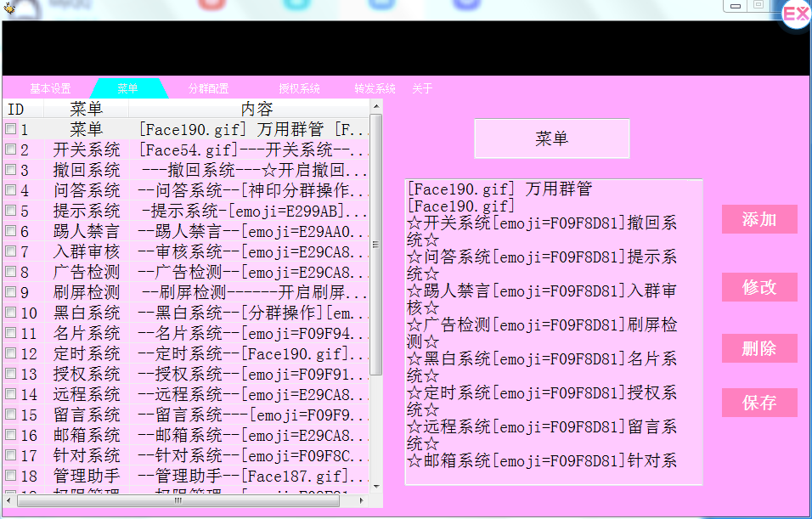Click the teal circular icon in the top banner
Viewport: 812px width, 519px height.
[x=296, y=3]
